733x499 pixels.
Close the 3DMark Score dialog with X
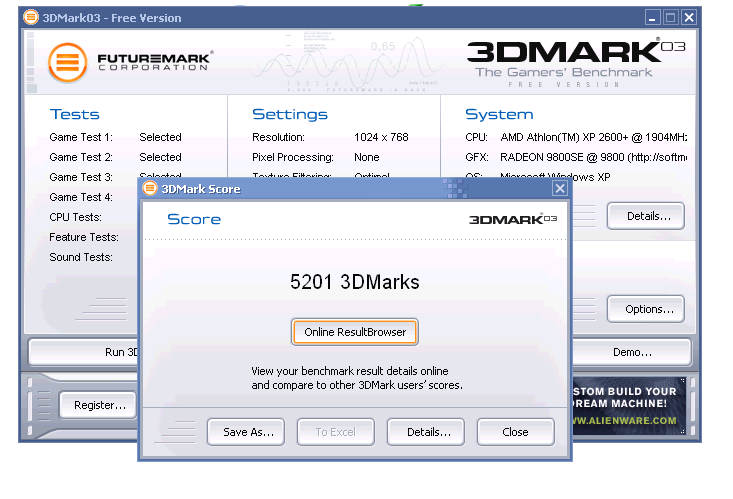(560, 188)
